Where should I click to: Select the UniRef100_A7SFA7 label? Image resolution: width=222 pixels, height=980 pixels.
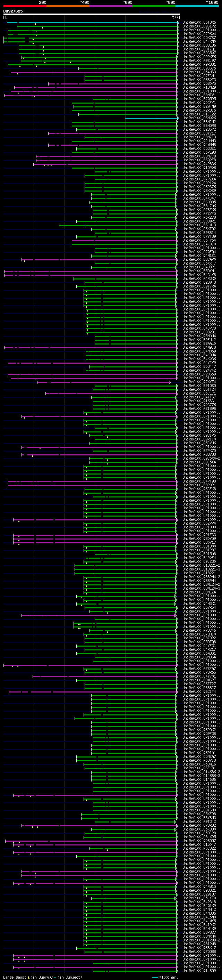(199, 669)
